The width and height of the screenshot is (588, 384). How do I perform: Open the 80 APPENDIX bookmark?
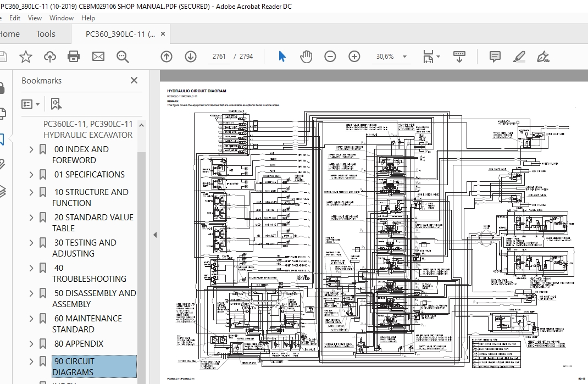point(79,344)
